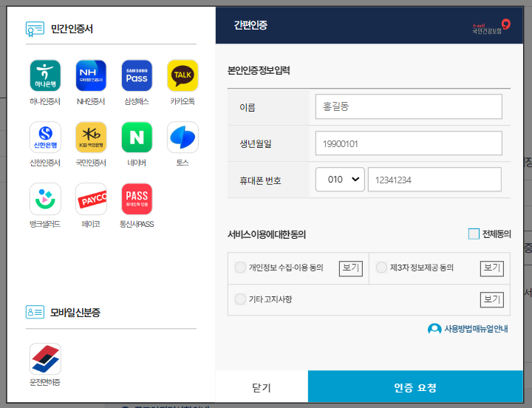
Task: Select the 네이버 (Naver) icon
Action: [x=137, y=137]
